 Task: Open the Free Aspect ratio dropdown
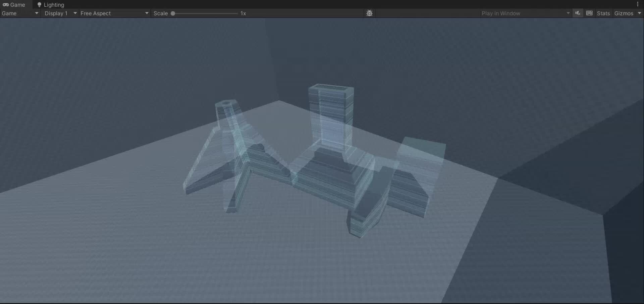114,13
